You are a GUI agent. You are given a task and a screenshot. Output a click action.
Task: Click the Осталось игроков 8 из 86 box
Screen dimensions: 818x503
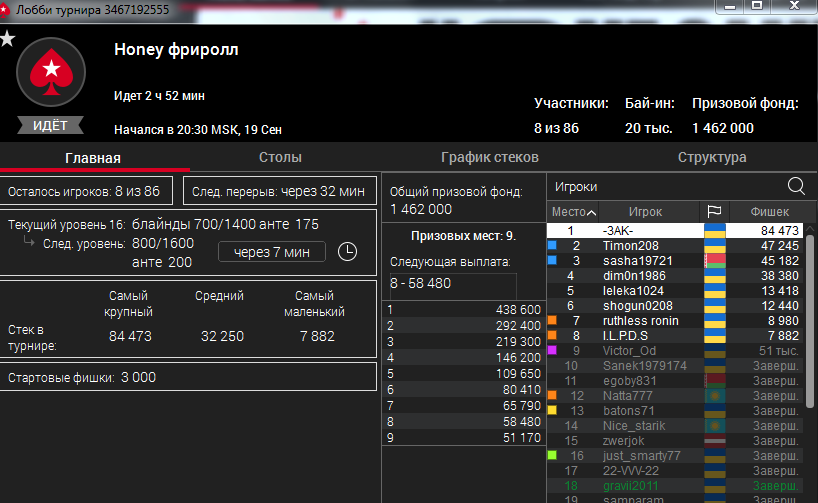click(86, 191)
